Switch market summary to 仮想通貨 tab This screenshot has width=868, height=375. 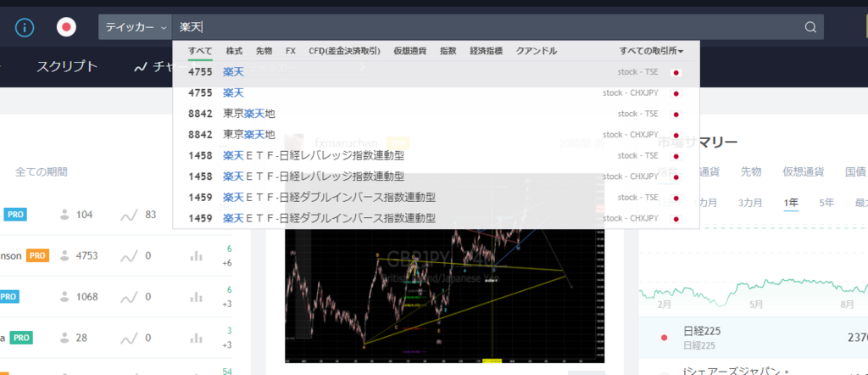coord(804,171)
